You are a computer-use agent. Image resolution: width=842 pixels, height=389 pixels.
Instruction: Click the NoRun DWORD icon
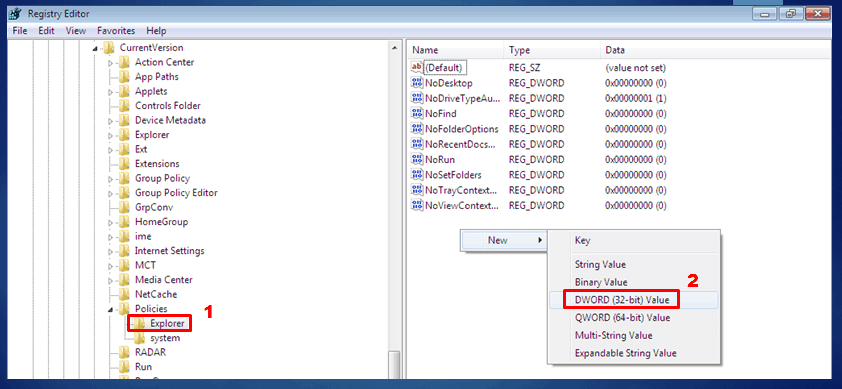coord(417,160)
